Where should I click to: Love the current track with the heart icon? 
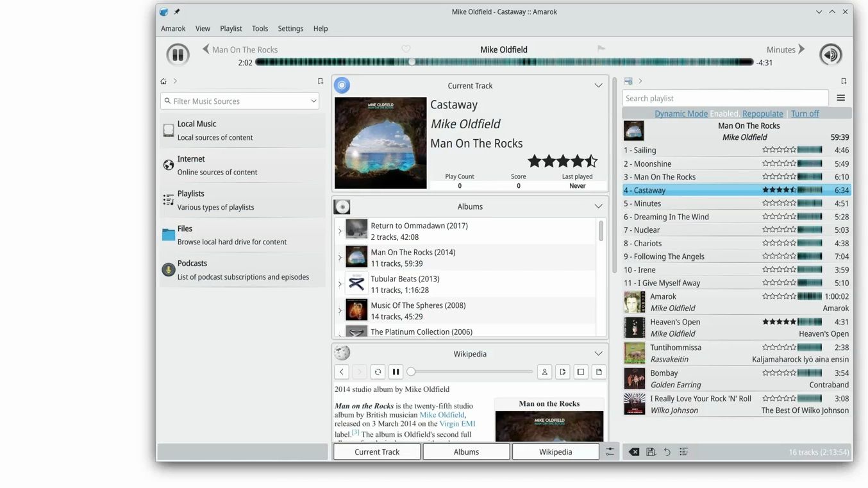[406, 49]
